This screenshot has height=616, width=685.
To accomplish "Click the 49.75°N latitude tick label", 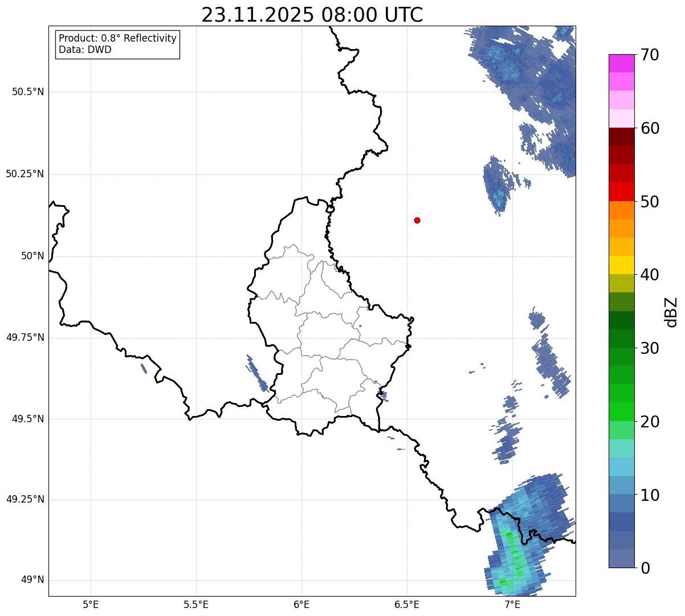I will 25,337.
